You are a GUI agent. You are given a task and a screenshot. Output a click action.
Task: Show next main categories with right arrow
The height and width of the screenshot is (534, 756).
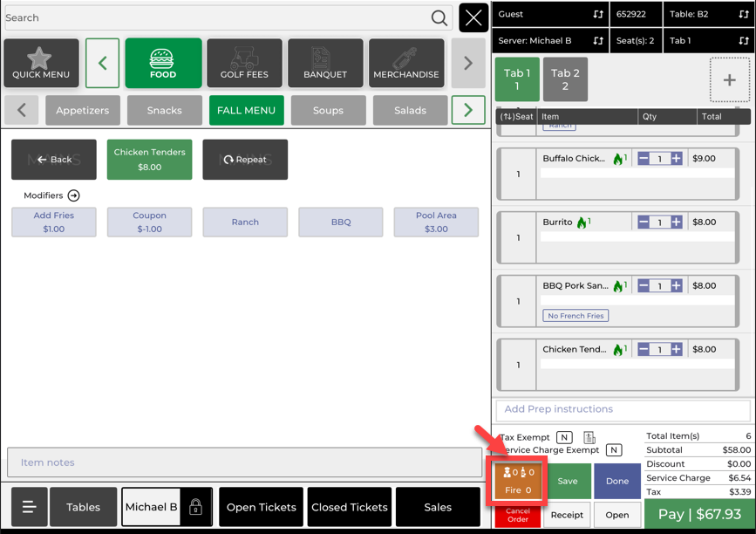[x=468, y=63]
